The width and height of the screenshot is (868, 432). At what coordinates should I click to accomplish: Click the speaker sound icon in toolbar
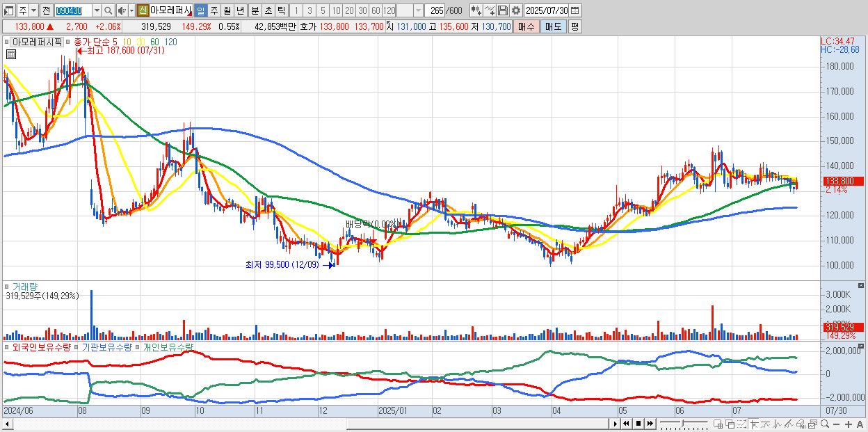pos(122,10)
